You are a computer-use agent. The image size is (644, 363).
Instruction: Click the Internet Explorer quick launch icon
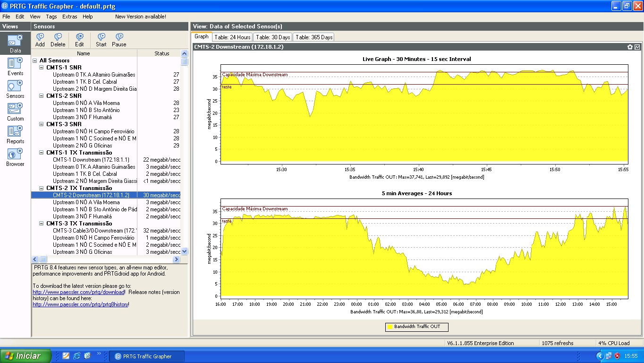76,356
